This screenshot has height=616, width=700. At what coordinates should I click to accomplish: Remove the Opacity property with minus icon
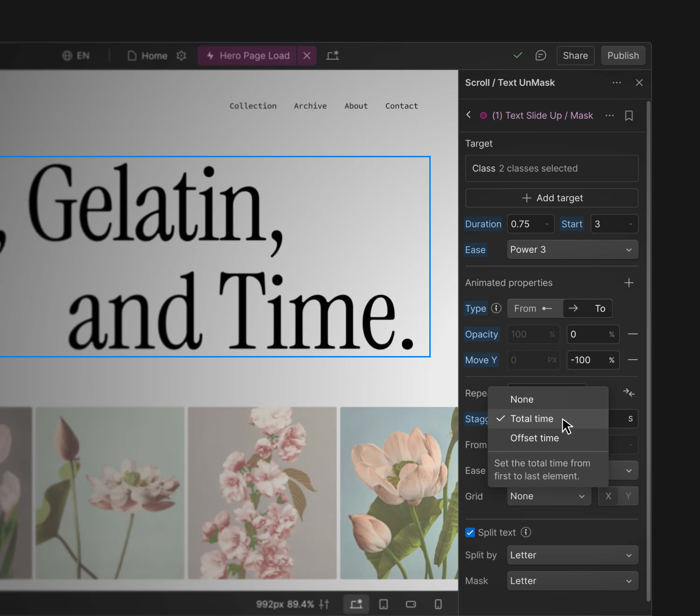(x=633, y=334)
